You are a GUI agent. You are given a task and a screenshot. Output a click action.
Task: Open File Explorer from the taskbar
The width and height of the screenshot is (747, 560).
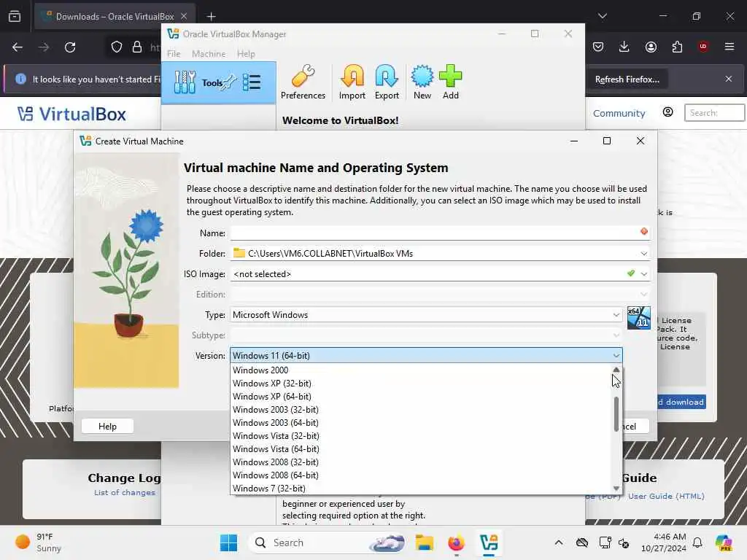pos(424,542)
